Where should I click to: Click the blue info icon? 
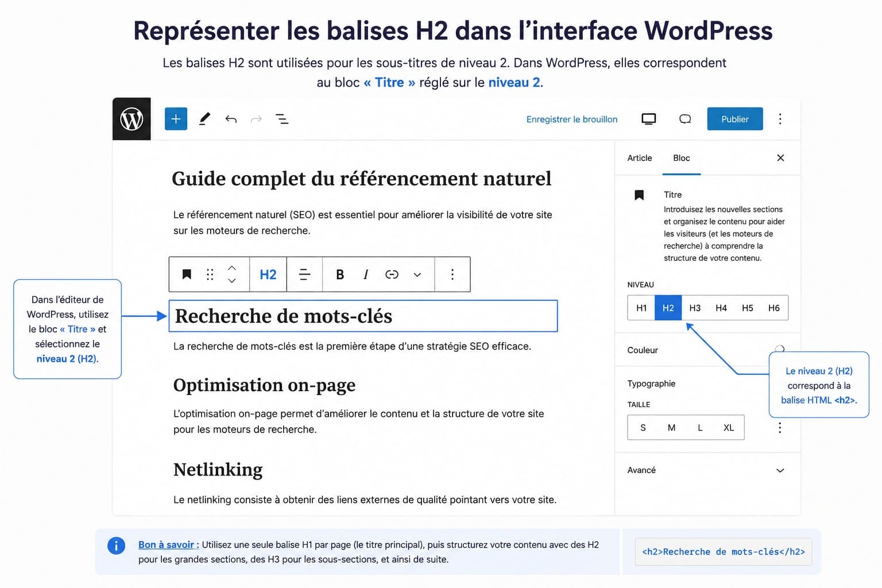pos(117,546)
